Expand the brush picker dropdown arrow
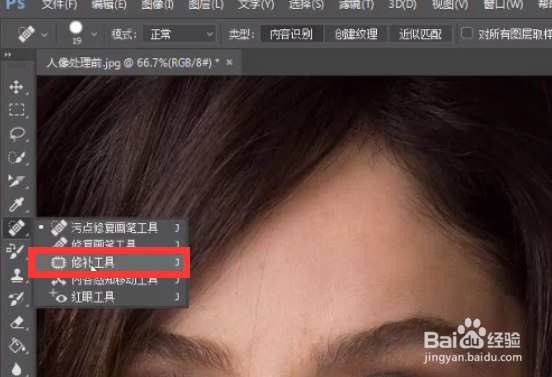This screenshot has height=377, width=552. [x=94, y=34]
